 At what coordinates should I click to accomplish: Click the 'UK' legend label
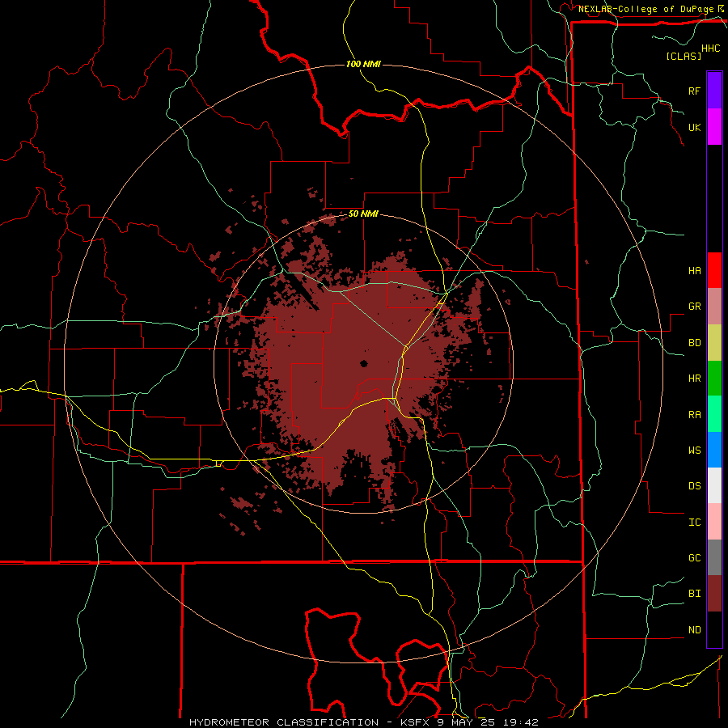click(x=694, y=127)
